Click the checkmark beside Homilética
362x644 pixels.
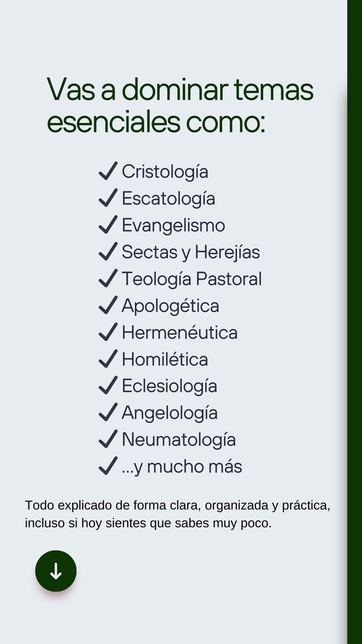[108, 359]
